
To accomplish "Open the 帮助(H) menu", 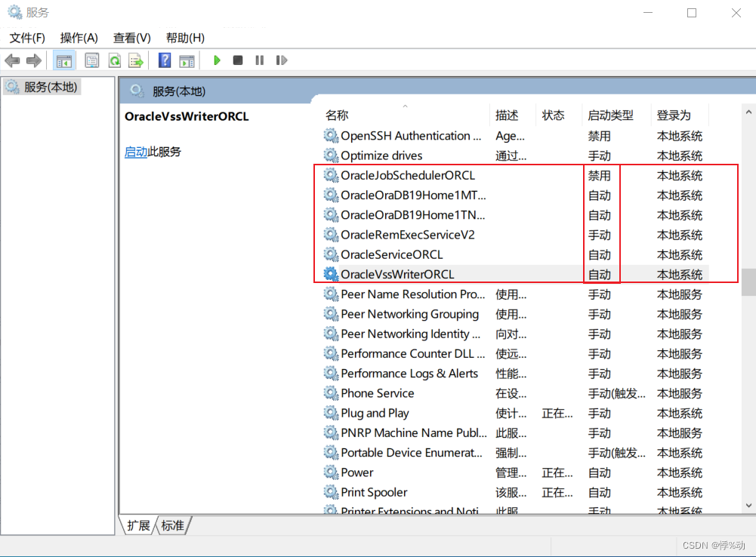I will [185, 38].
